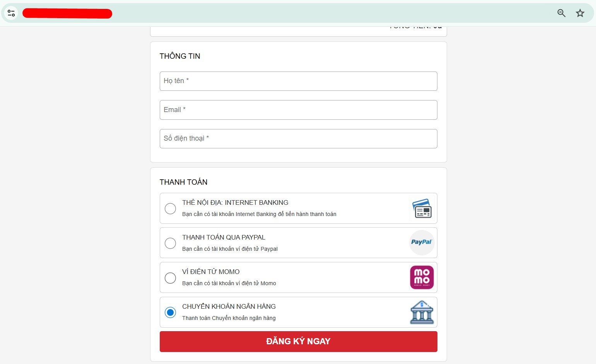Focus the Số điện thoại field

coord(298,139)
